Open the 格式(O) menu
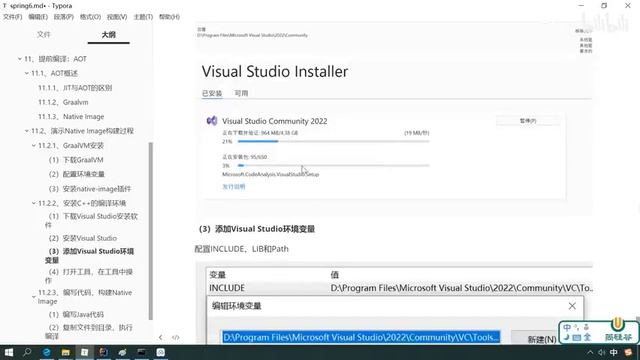Viewport: 640px width, 360px height. (90, 17)
